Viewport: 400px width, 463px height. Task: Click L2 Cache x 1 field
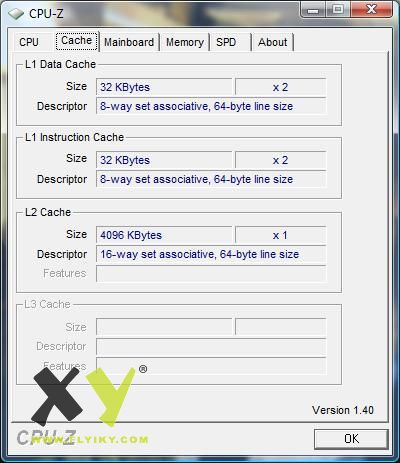point(280,235)
